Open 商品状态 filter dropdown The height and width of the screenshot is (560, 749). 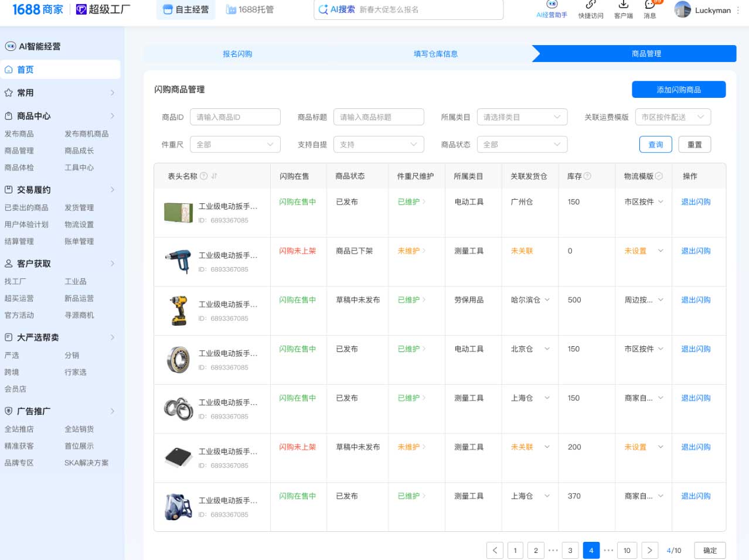522,144
